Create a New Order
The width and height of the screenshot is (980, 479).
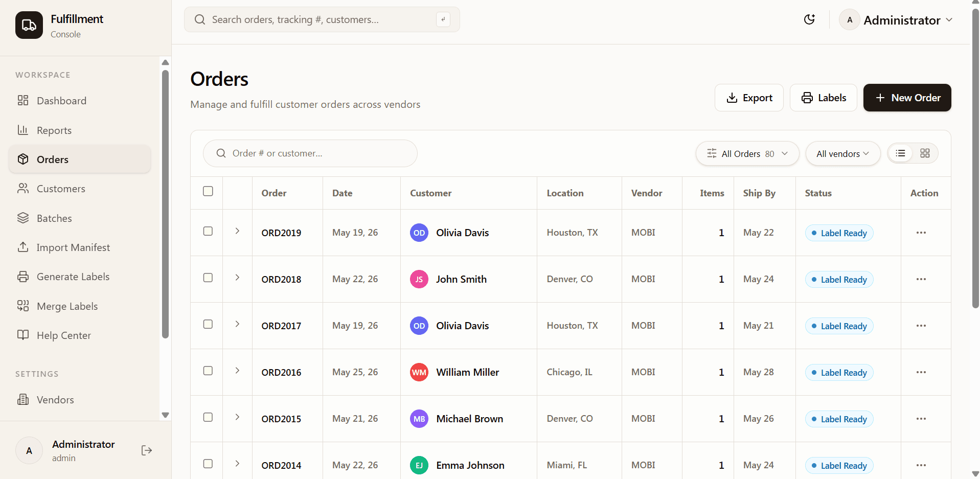[x=907, y=98]
